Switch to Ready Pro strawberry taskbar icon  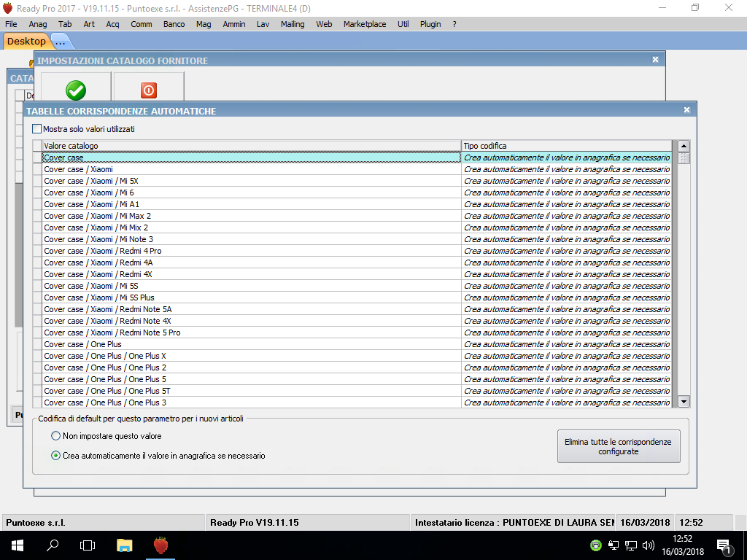pos(160,545)
